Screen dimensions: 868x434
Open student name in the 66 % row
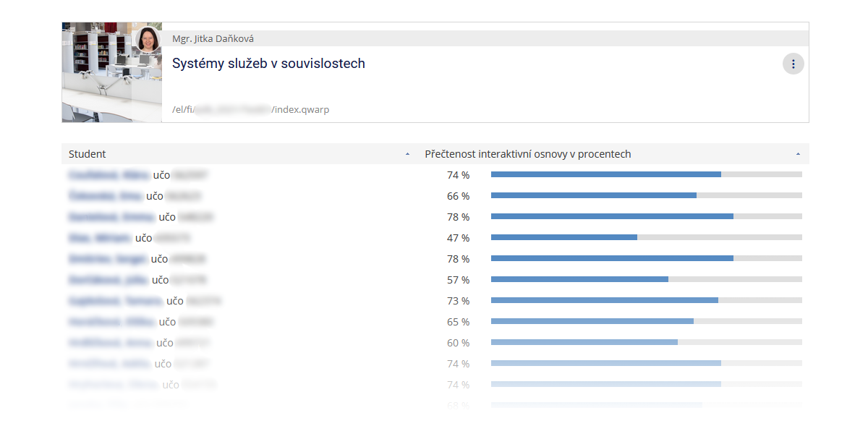point(106,196)
